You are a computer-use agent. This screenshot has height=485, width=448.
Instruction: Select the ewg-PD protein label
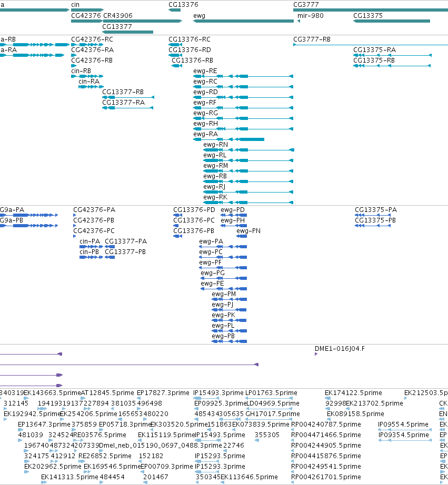pos(233,210)
